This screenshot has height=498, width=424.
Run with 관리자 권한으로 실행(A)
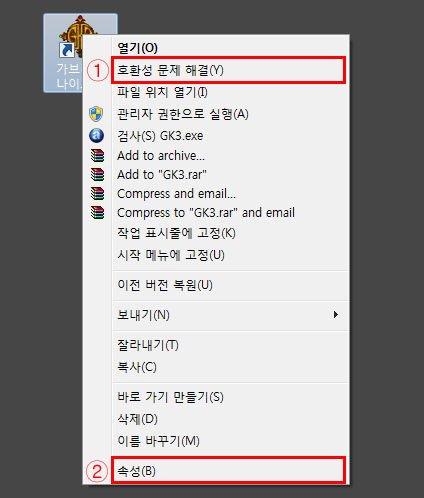[231, 114]
